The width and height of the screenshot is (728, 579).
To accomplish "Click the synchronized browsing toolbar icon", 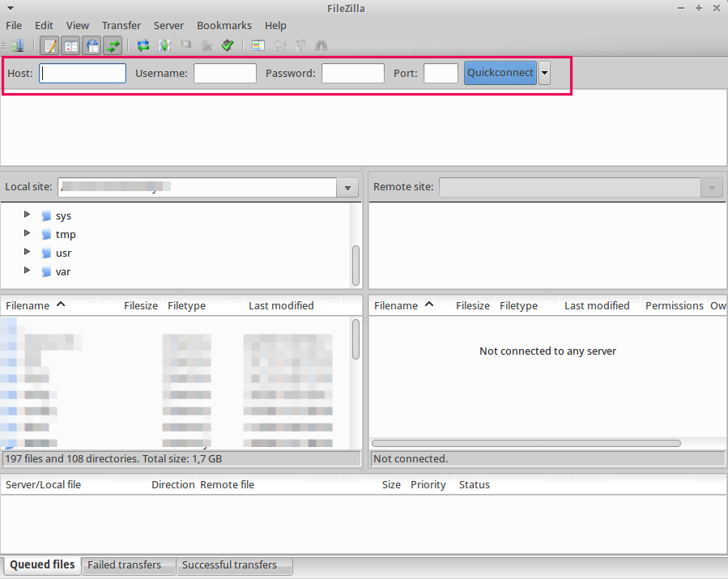I will coord(300,45).
